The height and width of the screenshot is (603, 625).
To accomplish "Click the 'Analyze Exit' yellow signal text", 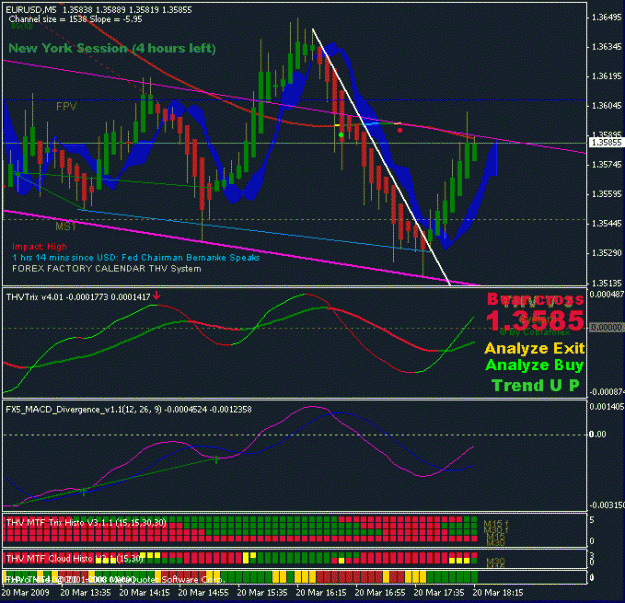I will point(535,348).
